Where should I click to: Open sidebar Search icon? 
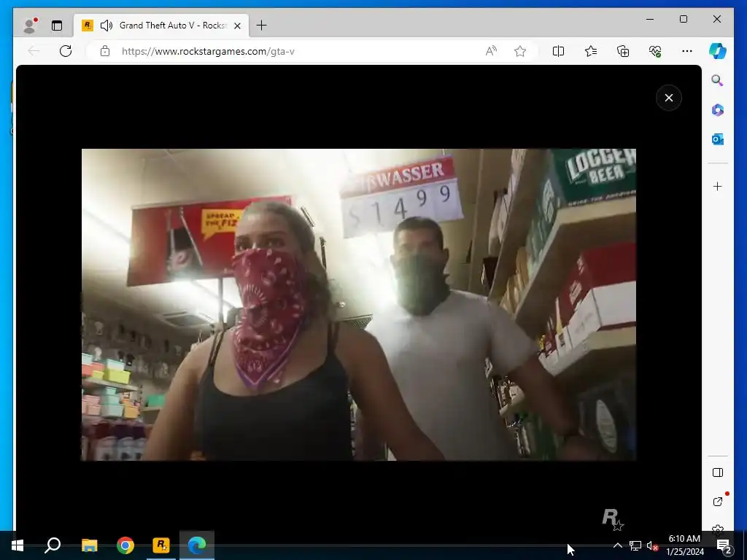point(718,80)
